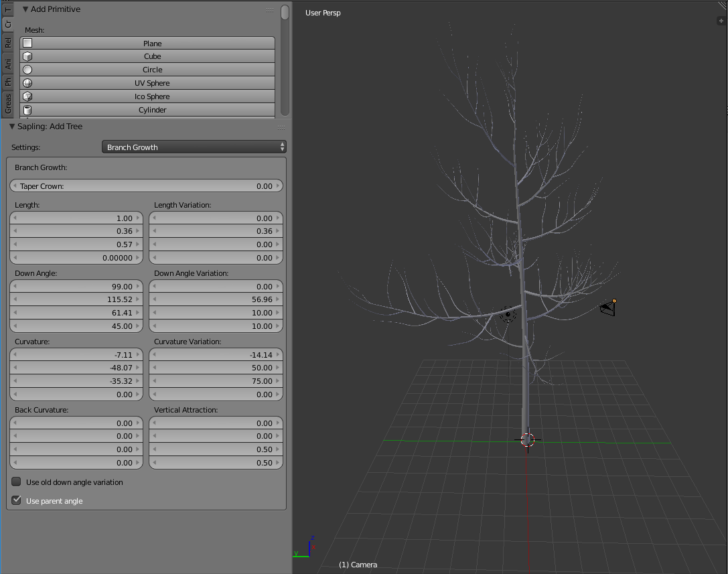Switch to the Ph tab
This screenshot has width=728, height=574.
click(x=7, y=82)
